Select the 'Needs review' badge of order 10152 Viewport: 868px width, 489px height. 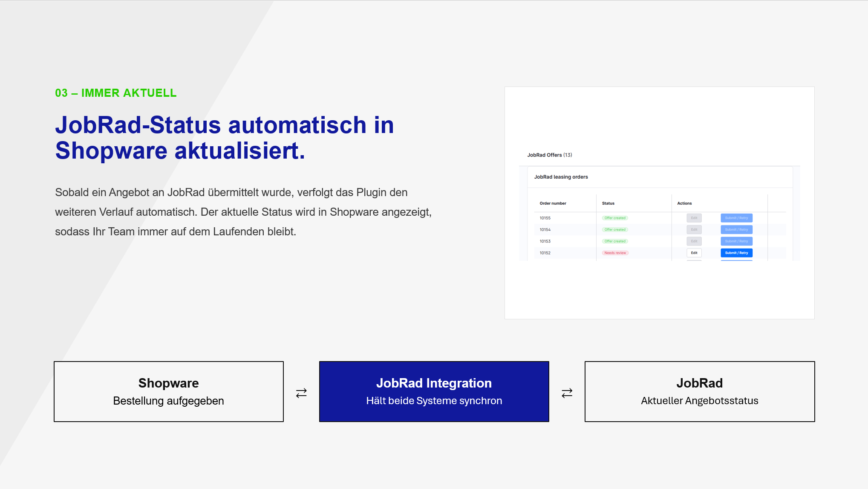615,253
